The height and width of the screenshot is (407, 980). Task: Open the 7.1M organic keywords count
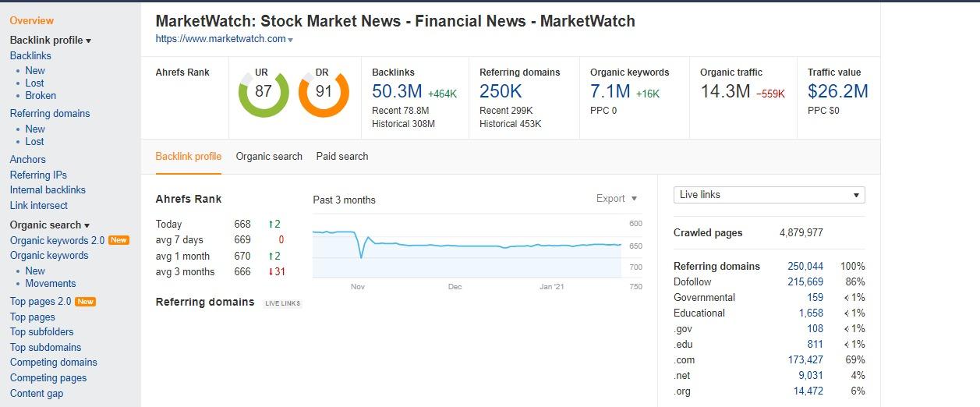(x=610, y=91)
